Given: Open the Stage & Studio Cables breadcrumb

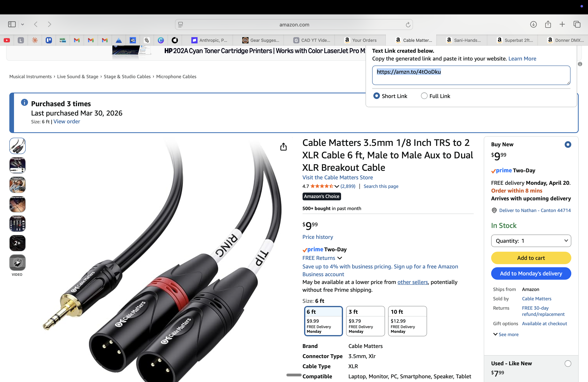Looking at the screenshot, I should tap(127, 77).
